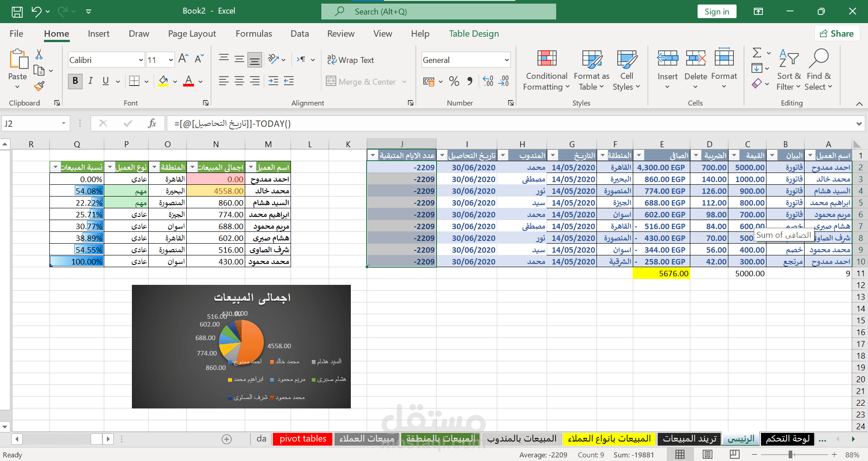The image size is (868, 461).
Task: Toggle middle vertical alignment
Action: (x=239, y=59)
